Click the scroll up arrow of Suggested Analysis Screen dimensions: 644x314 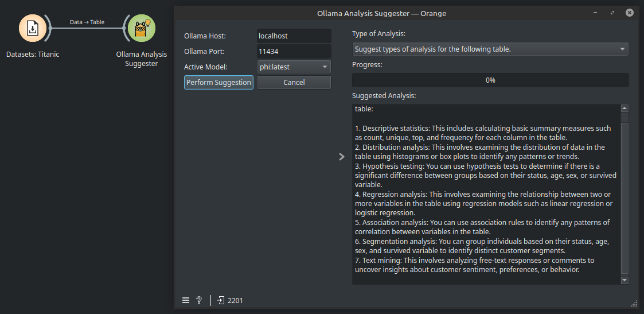[x=625, y=108]
